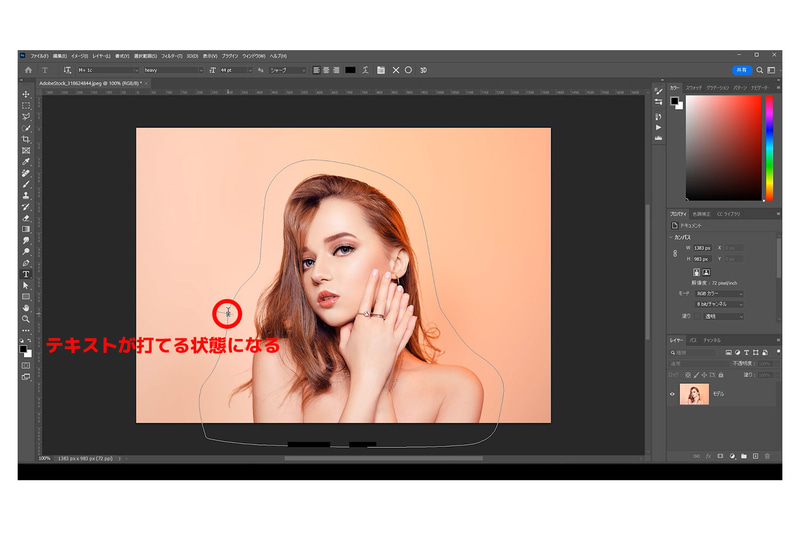Create a new layer
This screenshot has height=533, width=800.
click(x=756, y=456)
